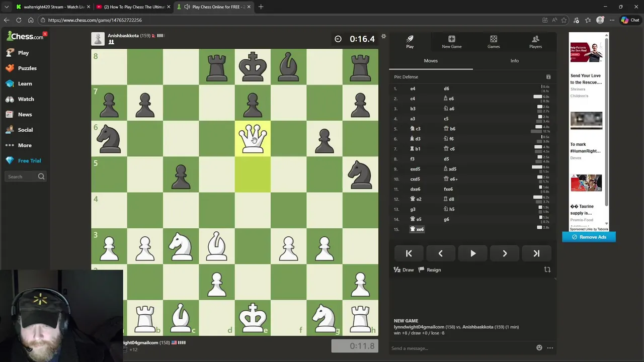
Task: Click move e4 in row 1
Action: point(413,88)
